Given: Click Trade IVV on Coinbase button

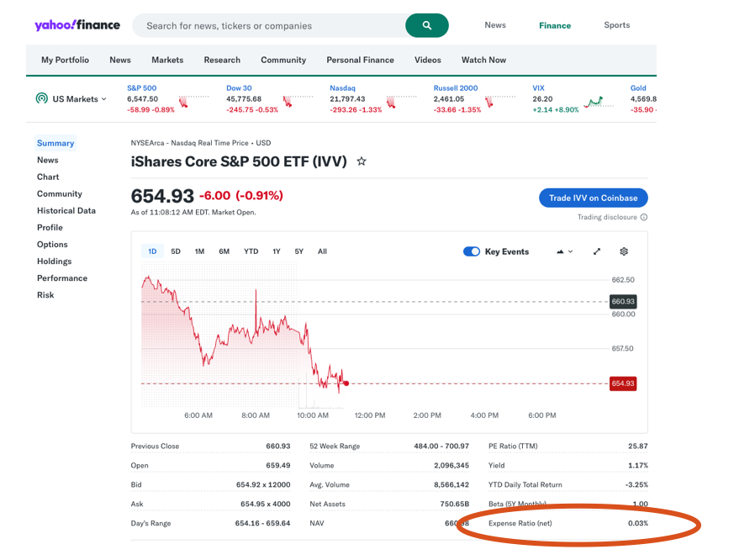Looking at the screenshot, I should [593, 198].
